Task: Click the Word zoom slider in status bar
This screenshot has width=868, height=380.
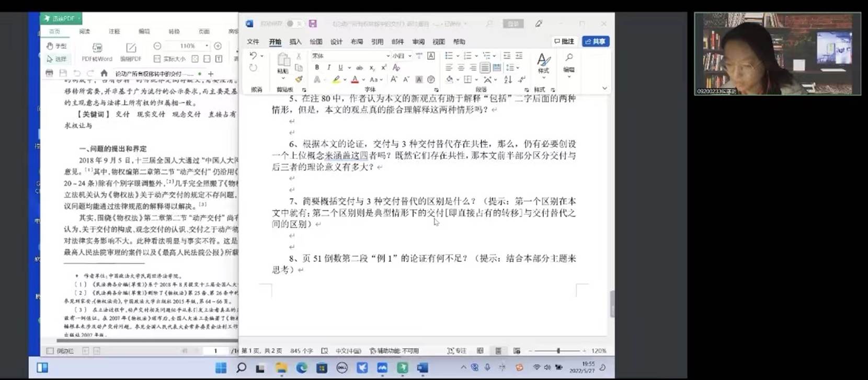Action: tap(558, 351)
